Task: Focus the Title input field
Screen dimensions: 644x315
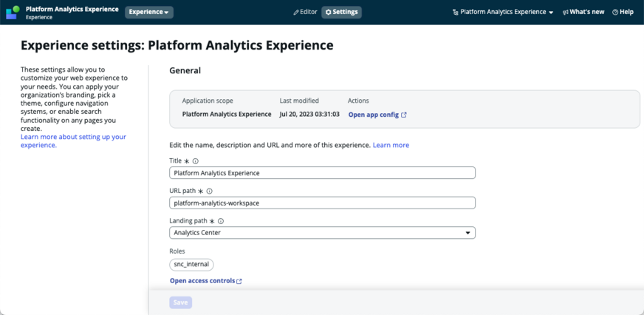Action: click(x=323, y=173)
